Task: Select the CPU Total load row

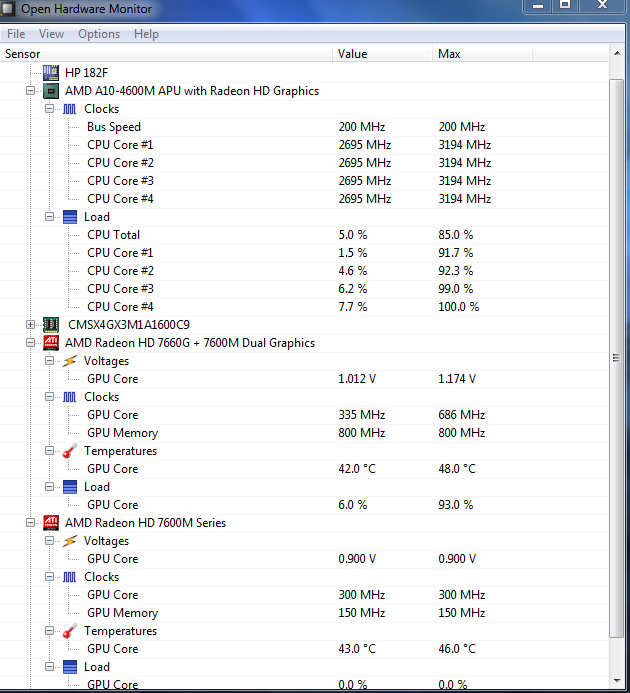Action: point(304,235)
